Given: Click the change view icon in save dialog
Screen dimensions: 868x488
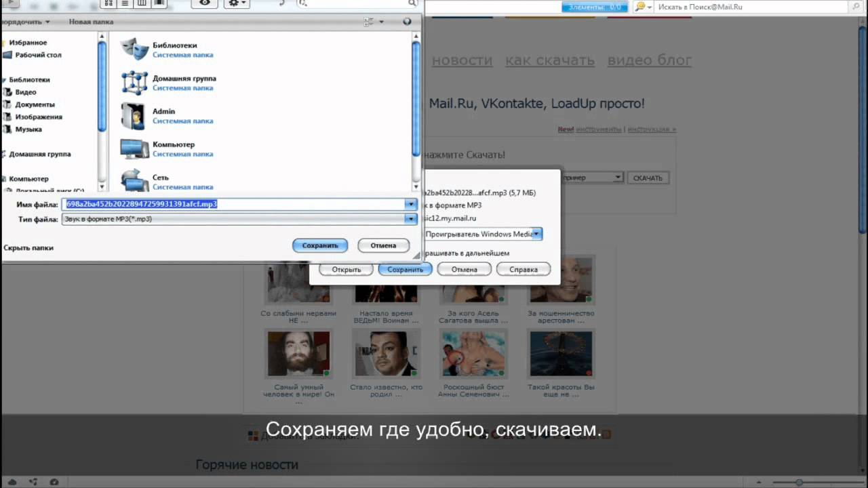Looking at the screenshot, I should pyautogui.click(x=369, y=22).
